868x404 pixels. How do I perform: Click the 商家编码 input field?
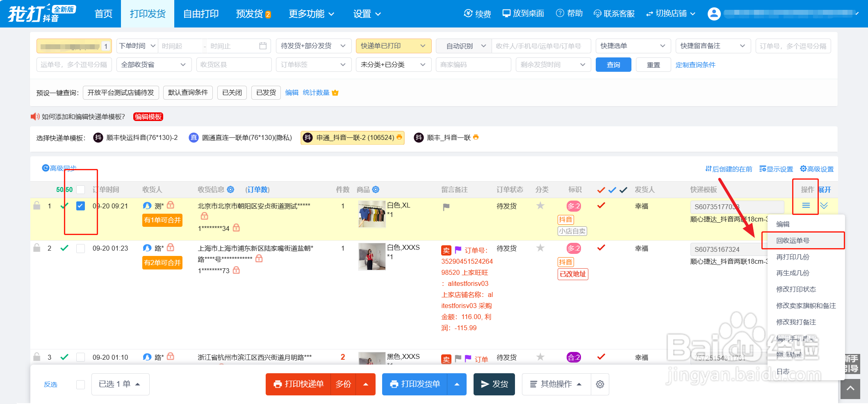[x=474, y=65]
